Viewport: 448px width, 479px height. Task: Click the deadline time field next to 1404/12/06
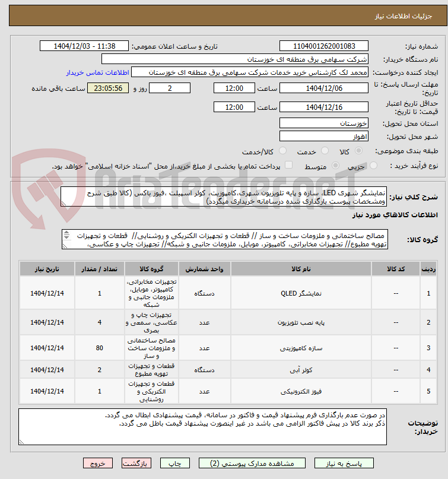(234, 88)
